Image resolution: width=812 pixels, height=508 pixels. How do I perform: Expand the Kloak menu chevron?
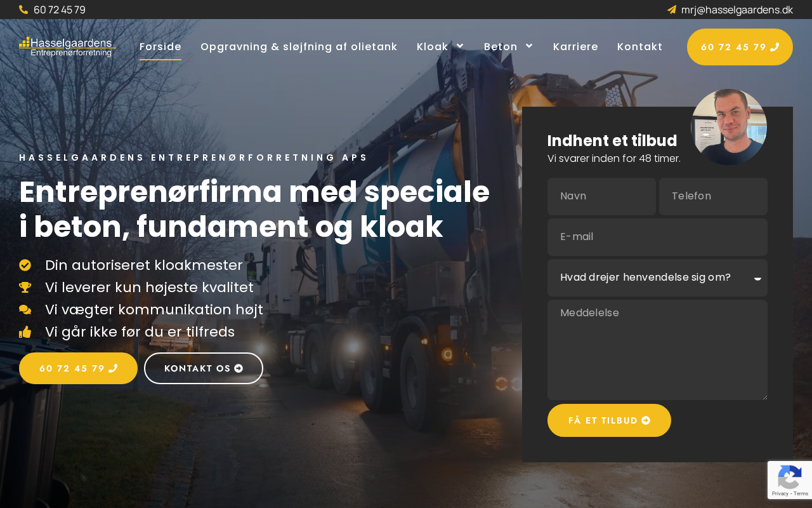coord(460,46)
